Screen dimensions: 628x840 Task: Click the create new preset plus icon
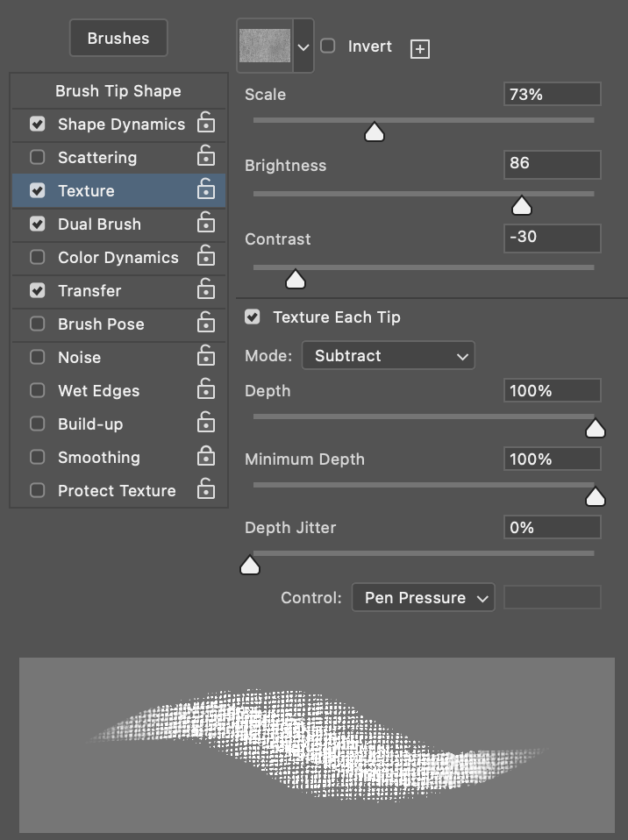coord(419,49)
